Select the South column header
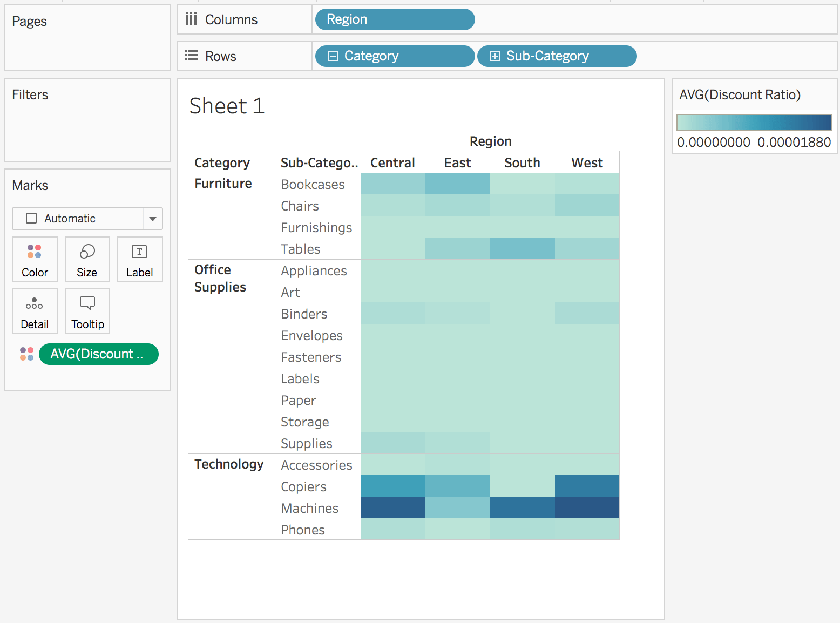The height and width of the screenshot is (623, 840). 522,162
